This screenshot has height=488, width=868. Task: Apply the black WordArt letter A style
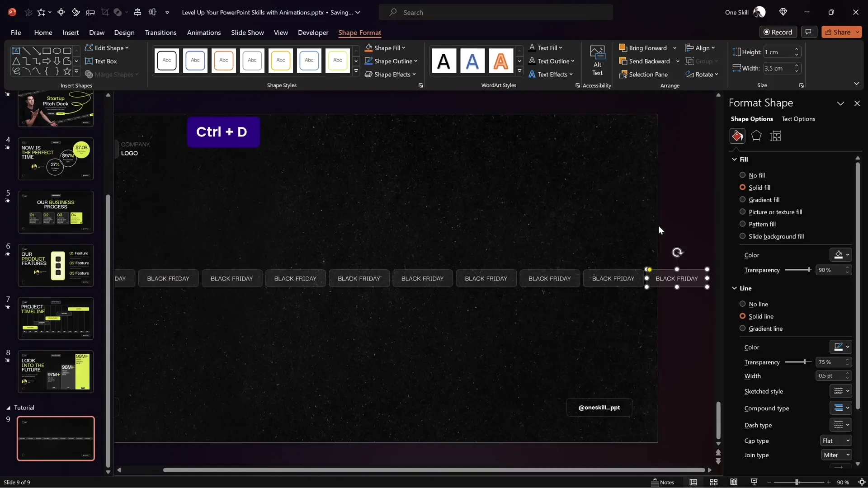(x=443, y=61)
